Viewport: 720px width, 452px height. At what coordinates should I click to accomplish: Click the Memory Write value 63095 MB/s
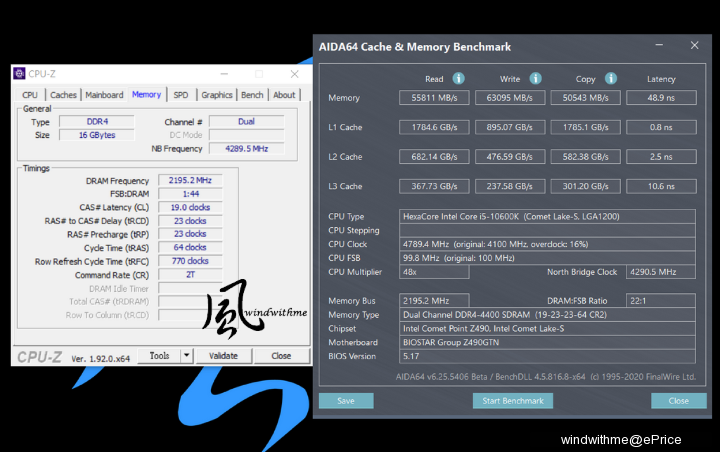coord(510,98)
